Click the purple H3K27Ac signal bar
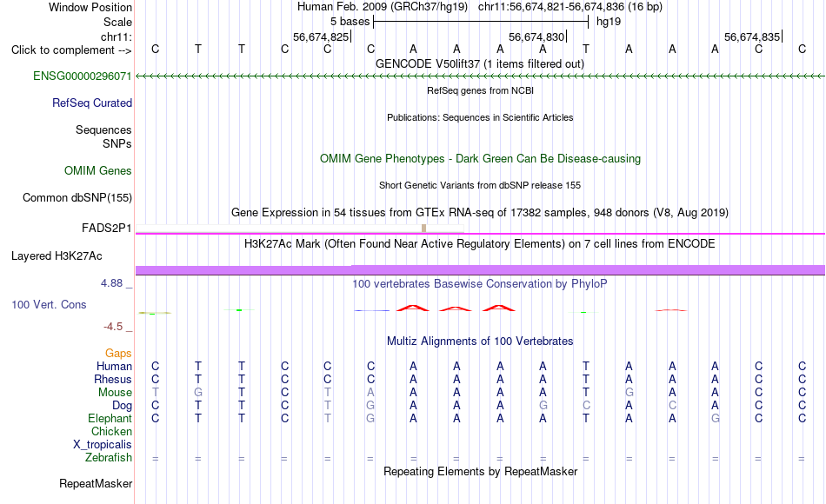This screenshot has width=826, height=504. point(480,270)
